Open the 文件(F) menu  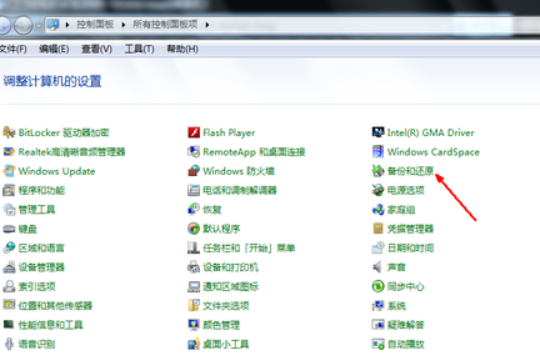[13, 49]
